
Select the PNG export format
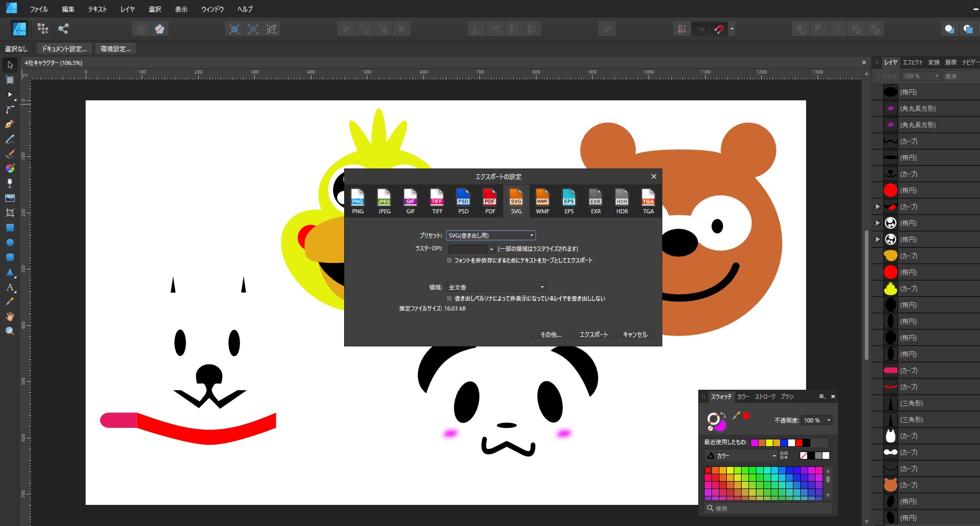coord(358,201)
